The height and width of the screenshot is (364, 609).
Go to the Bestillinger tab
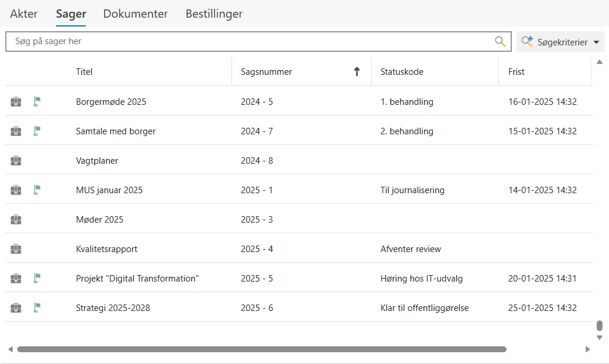(x=214, y=14)
